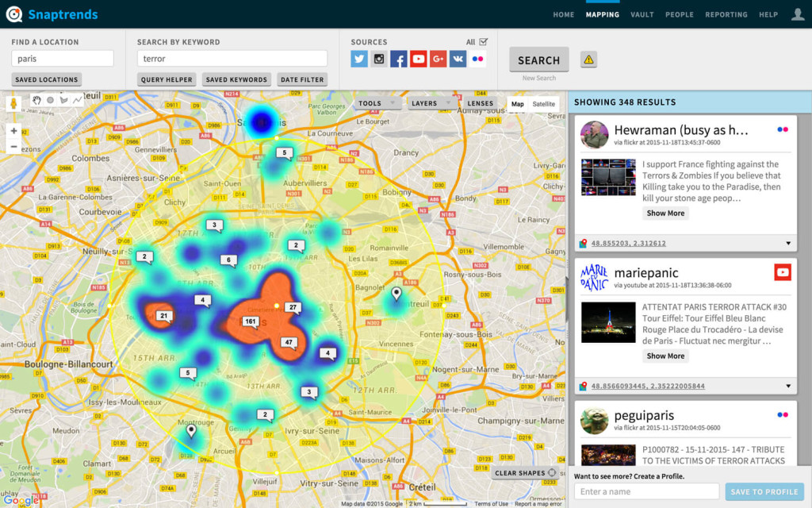
Task: Click Save to Profile button
Action: 764,492
